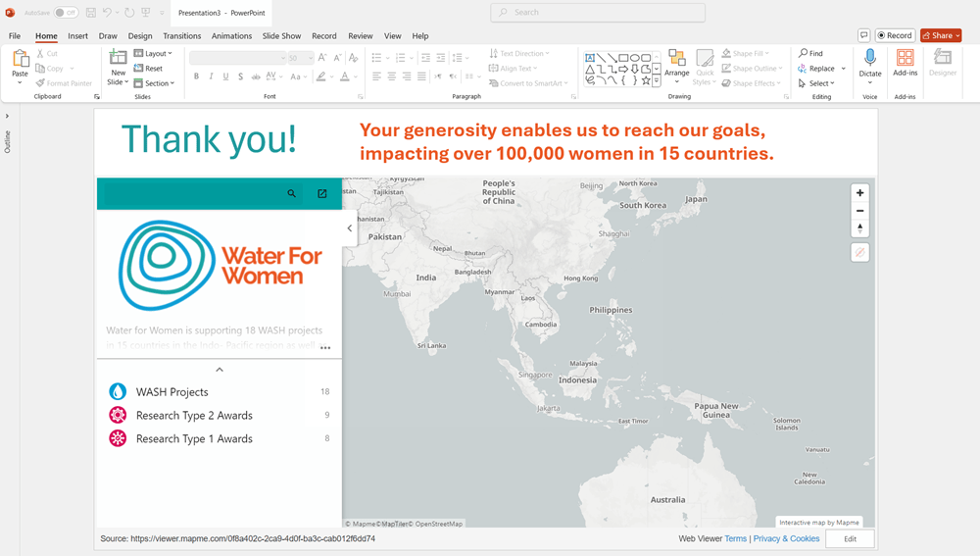The image size is (980, 556).
Task: Click the search icon in map panel
Action: coord(291,194)
